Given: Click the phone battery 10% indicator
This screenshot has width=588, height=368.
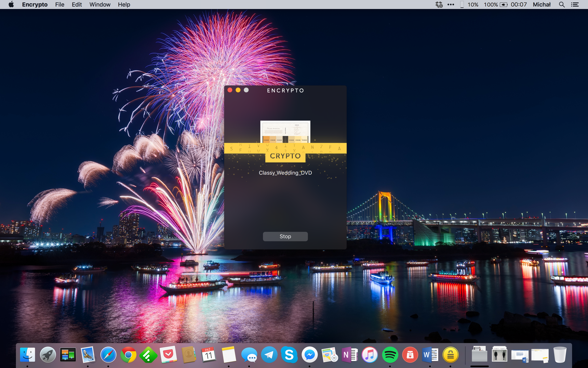Looking at the screenshot, I should click(469, 4).
